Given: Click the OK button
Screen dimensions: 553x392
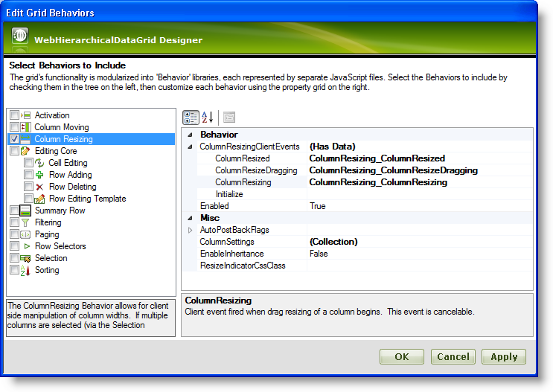Looking at the screenshot, I should [x=402, y=357].
